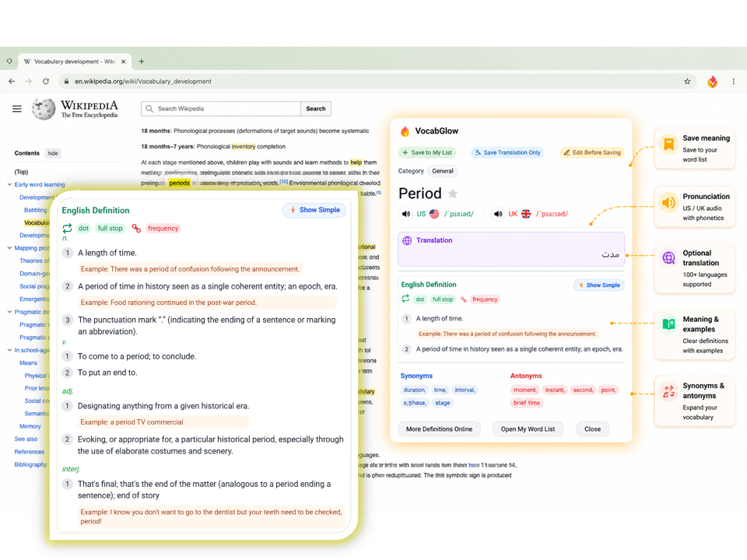Viewport: 747px width, 560px height.
Task: Click the address bar URL
Action: (x=143, y=82)
